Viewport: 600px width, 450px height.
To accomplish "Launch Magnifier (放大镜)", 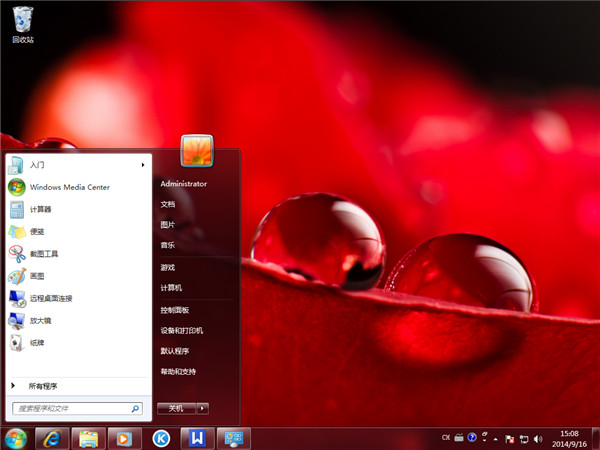I will point(40,320).
